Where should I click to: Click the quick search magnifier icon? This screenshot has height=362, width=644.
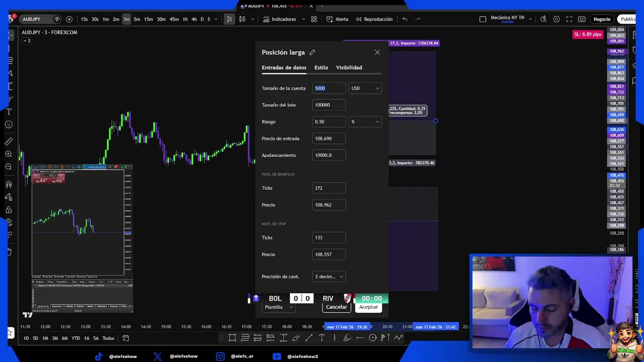click(543, 19)
